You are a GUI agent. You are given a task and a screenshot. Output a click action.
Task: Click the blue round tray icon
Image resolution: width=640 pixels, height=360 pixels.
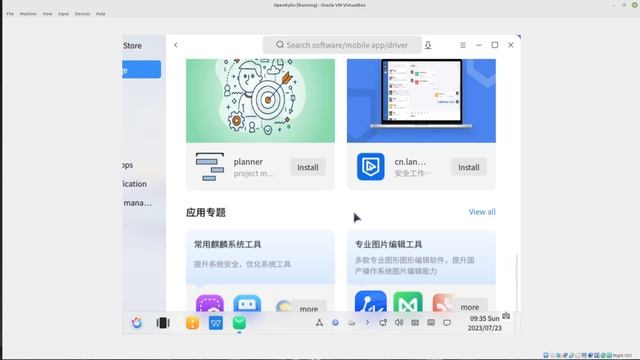pos(335,322)
